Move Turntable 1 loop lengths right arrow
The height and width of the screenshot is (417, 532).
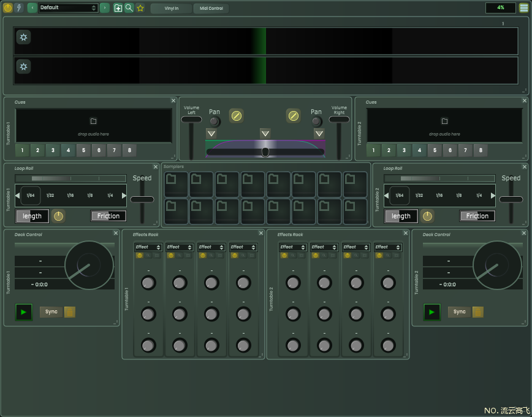pos(124,196)
